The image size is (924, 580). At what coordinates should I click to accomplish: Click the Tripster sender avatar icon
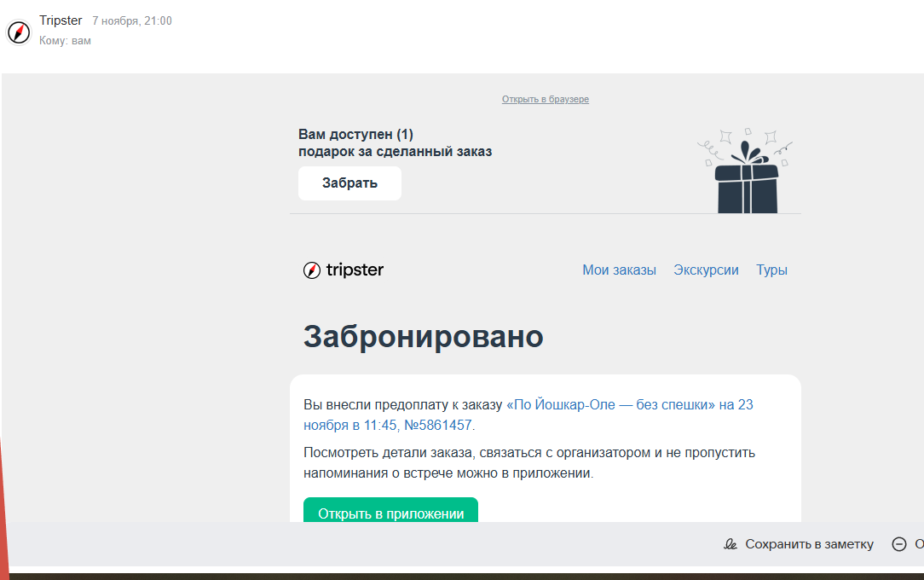(19, 32)
